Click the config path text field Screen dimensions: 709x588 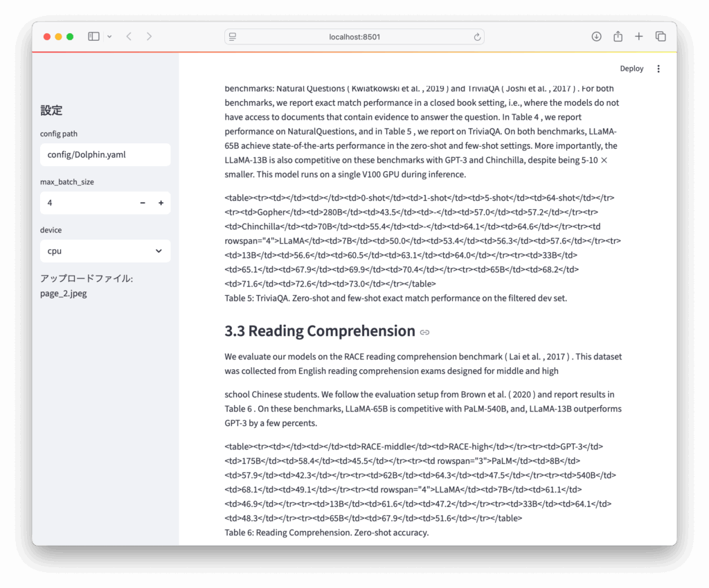105,154
